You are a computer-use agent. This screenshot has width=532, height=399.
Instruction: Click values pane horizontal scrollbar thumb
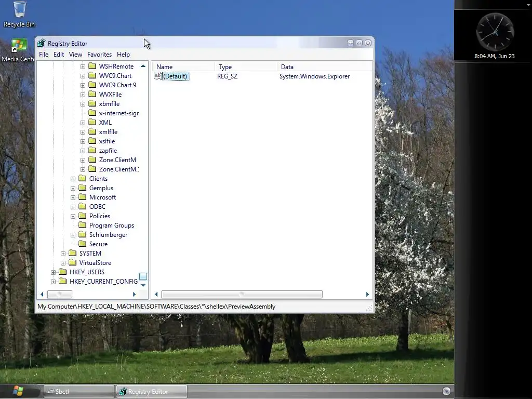tap(242, 294)
